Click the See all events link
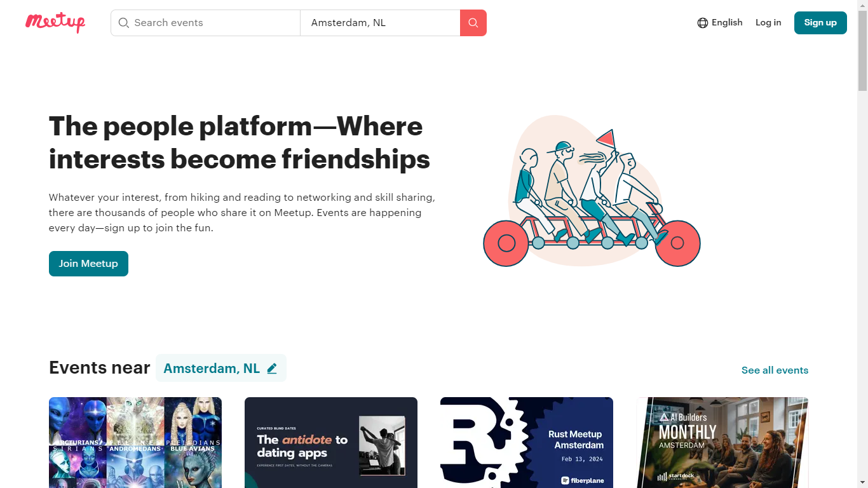This screenshot has width=868, height=488. coord(775,370)
